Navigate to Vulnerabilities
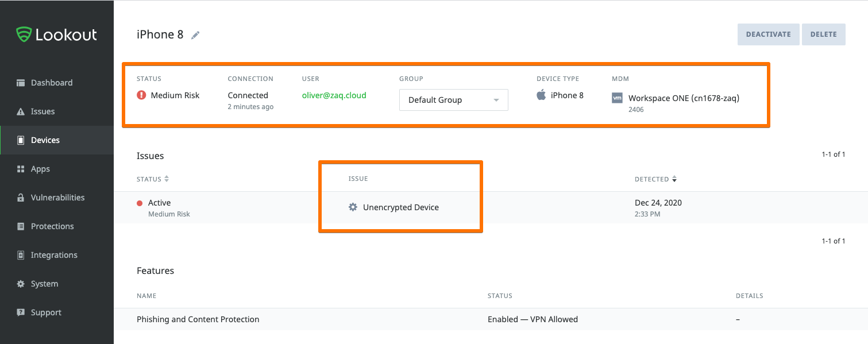Screen dimensions: 868x344 tap(57, 198)
